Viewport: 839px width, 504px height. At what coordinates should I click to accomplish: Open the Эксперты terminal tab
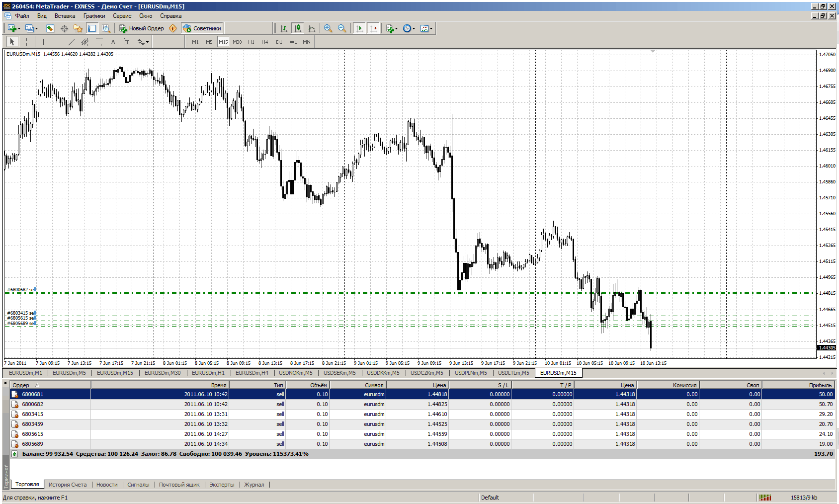(x=222, y=485)
